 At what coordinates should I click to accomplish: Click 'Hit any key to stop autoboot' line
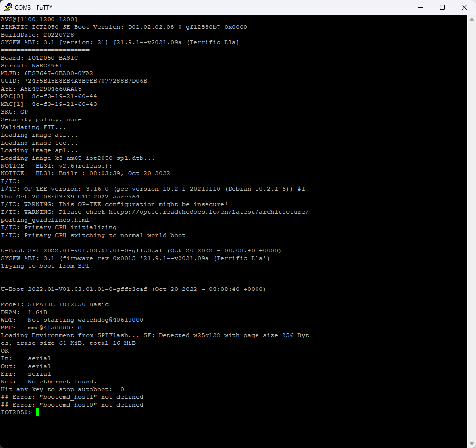(x=63, y=389)
